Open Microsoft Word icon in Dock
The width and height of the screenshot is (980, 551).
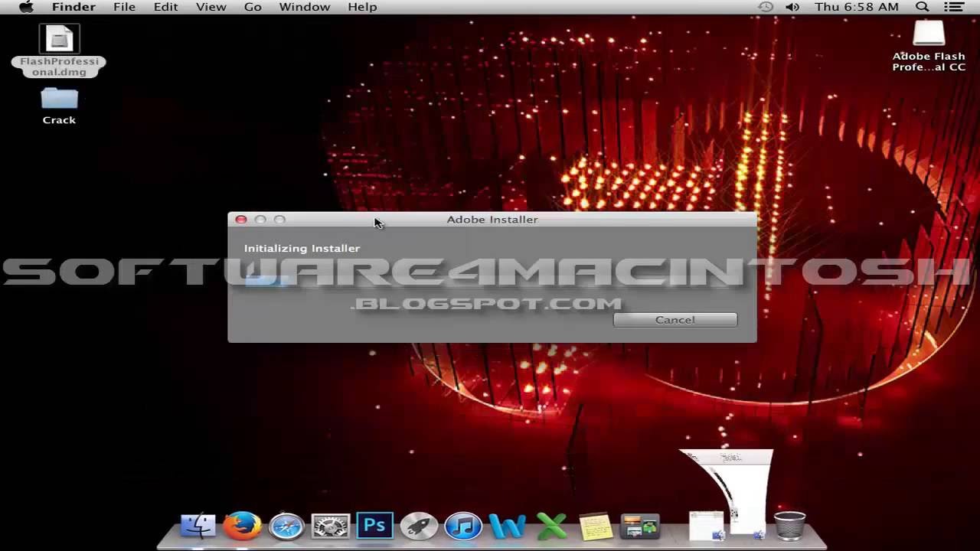(x=507, y=527)
